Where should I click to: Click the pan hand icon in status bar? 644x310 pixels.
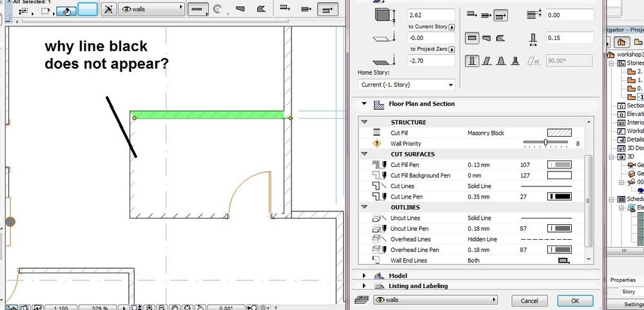(x=175, y=307)
